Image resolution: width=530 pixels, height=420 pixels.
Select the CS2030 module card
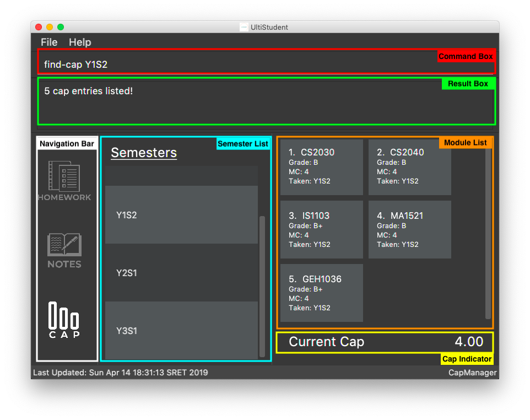(x=321, y=167)
